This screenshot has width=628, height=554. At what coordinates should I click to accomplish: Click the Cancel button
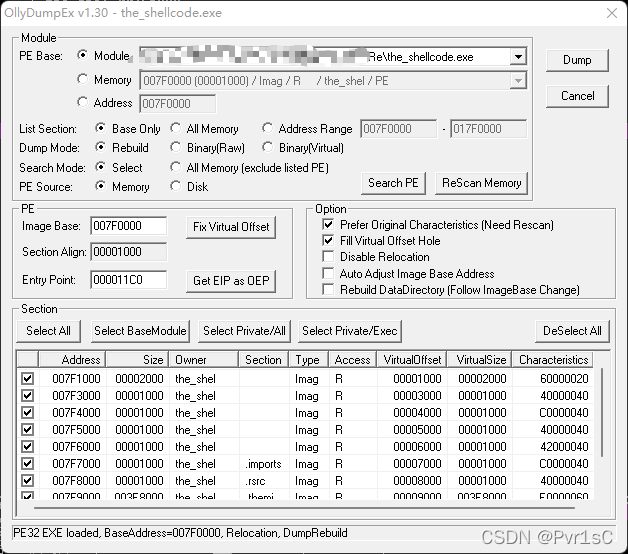click(577, 96)
